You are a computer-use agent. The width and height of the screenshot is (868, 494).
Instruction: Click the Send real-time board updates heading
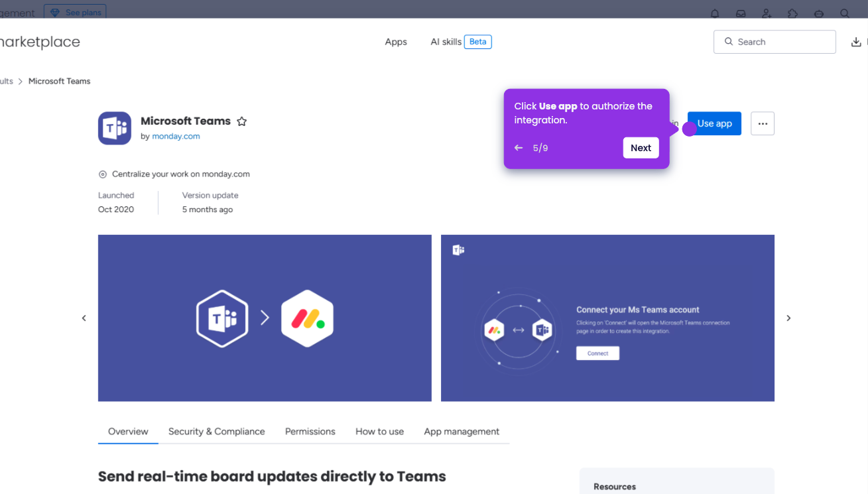[x=272, y=477]
